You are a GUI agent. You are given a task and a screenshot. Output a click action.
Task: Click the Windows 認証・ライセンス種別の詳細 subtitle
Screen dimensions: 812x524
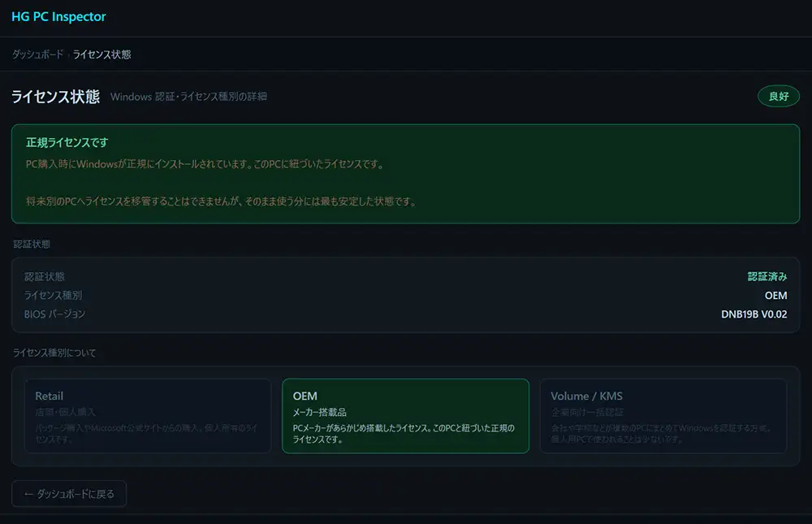click(x=188, y=97)
